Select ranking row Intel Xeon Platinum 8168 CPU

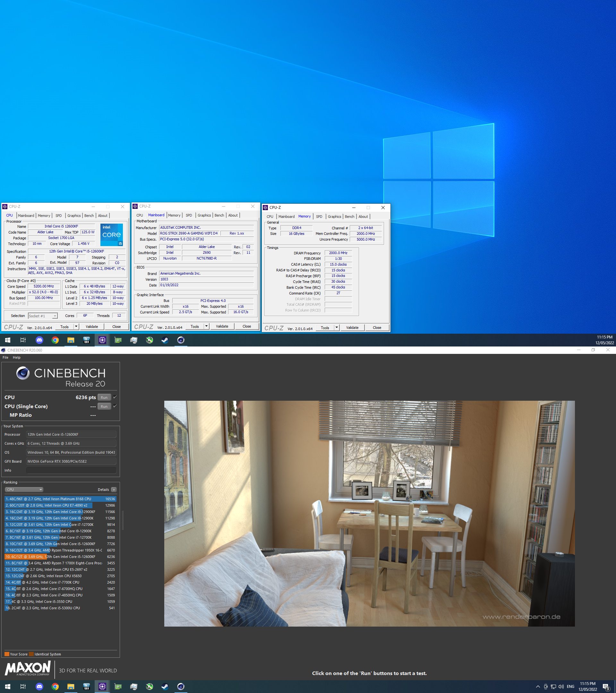coord(60,499)
